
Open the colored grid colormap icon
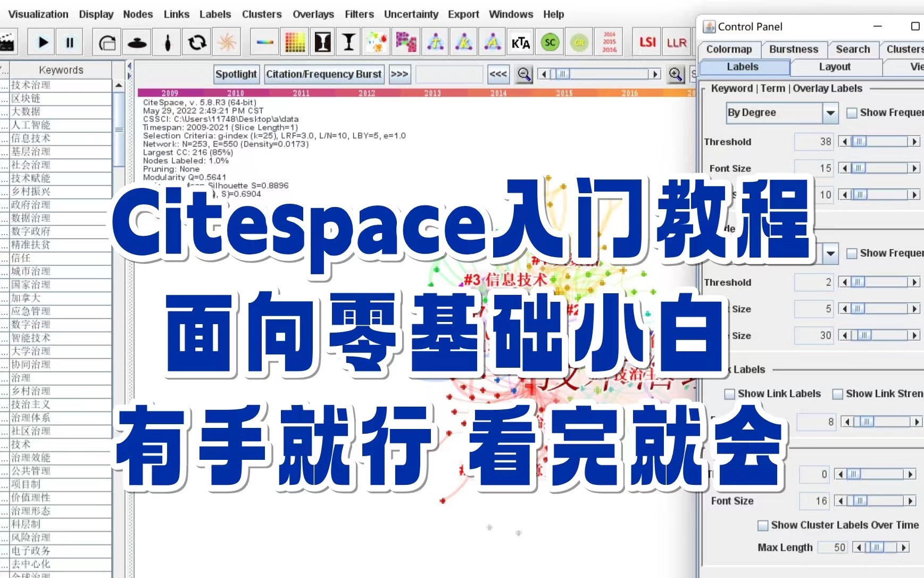point(294,42)
